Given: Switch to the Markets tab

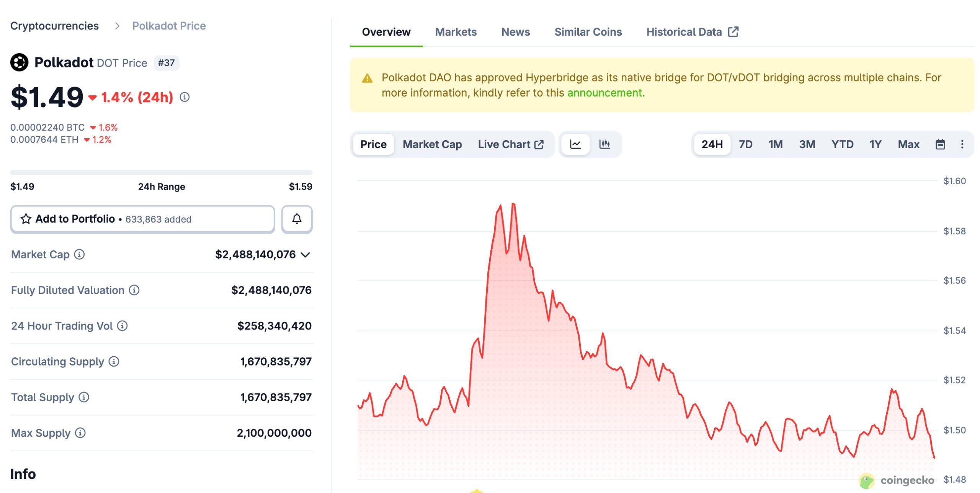Looking at the screenshot, I should [456, 32].
